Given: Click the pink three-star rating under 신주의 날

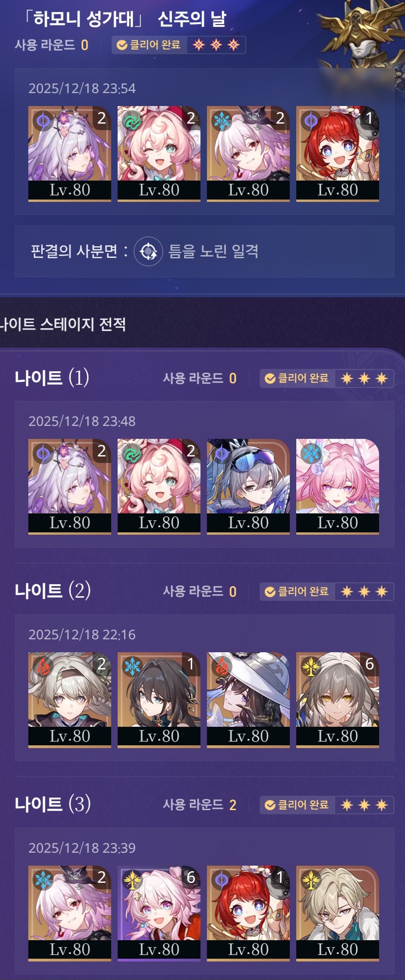Looking at the screenshot, I should click(216, 45).
